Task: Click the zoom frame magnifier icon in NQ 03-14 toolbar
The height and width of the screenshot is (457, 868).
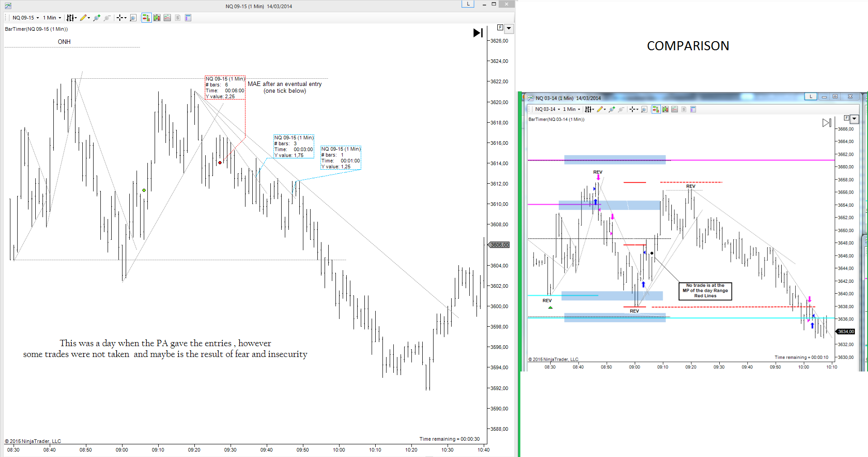Action: click(644, 109)
